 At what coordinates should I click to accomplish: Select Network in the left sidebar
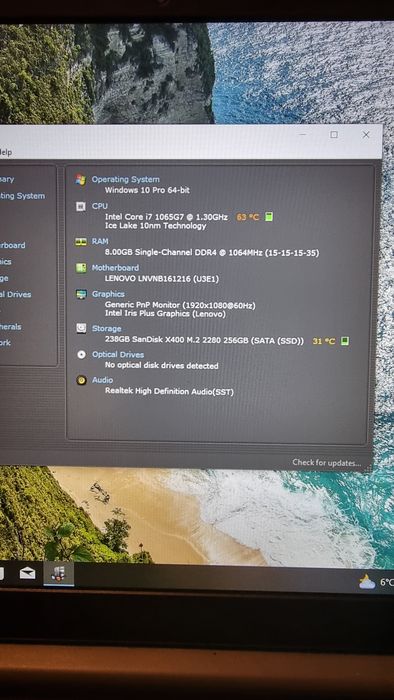point(5,343)
